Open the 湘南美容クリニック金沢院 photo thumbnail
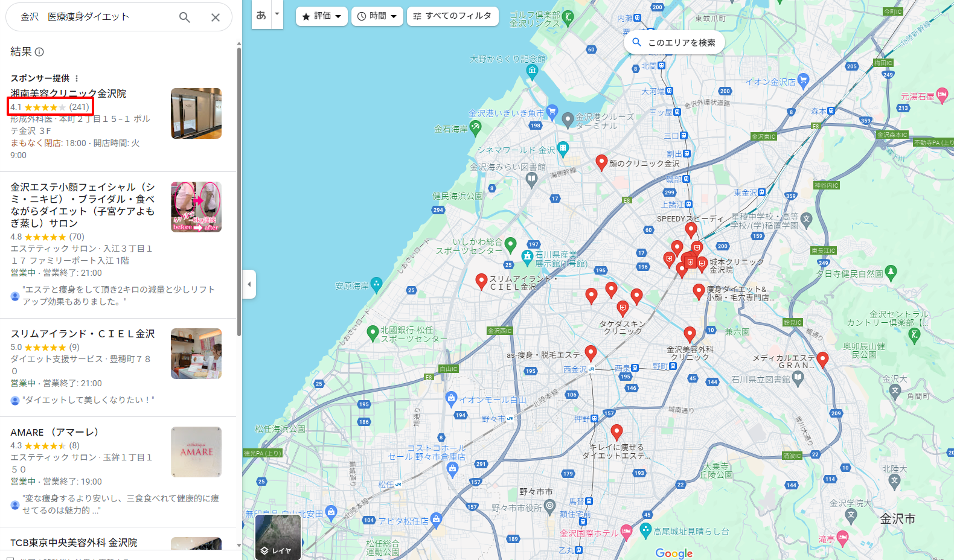 click(x=196, y=113)
